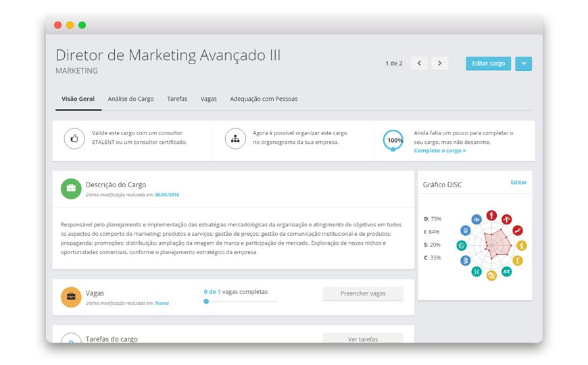Screen dimensions: 588x365
Task: Click the green briefcase Descrição do Cargo icon
Action: pyautogui.click(x=71, y=189)
